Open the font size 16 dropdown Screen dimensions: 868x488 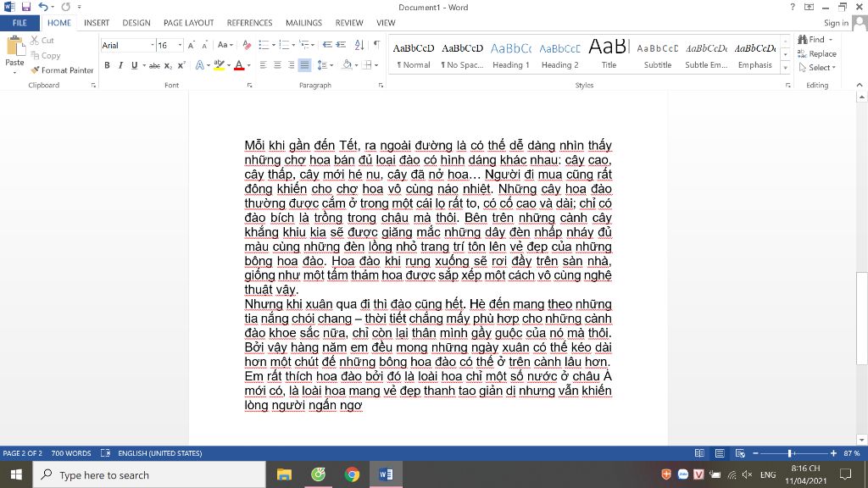(180, 46)
